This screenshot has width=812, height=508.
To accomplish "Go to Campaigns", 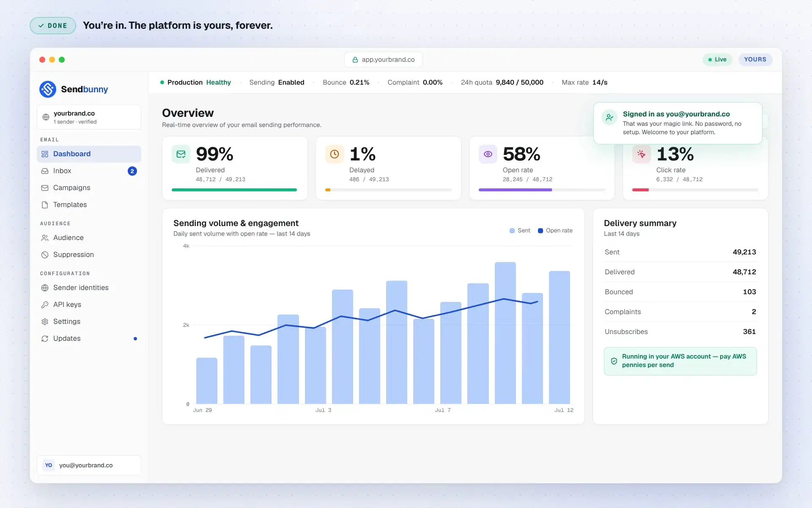I will tap(89, 188).
